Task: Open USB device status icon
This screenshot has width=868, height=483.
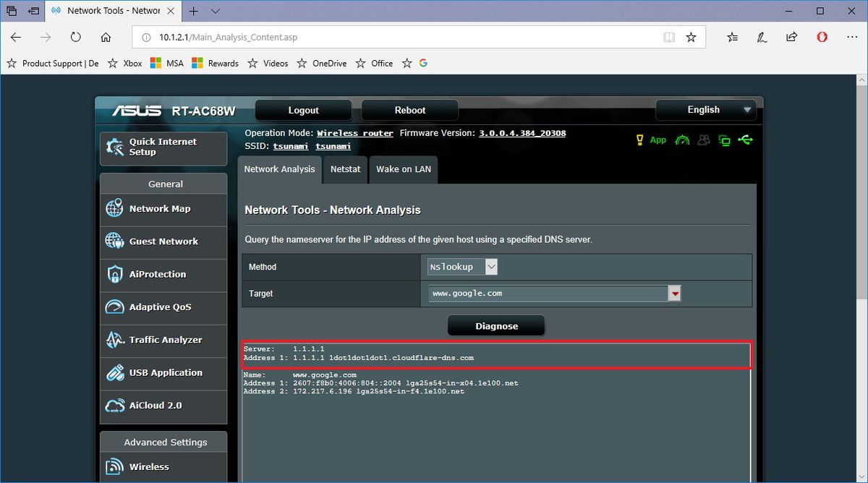Action: (746, 140)
